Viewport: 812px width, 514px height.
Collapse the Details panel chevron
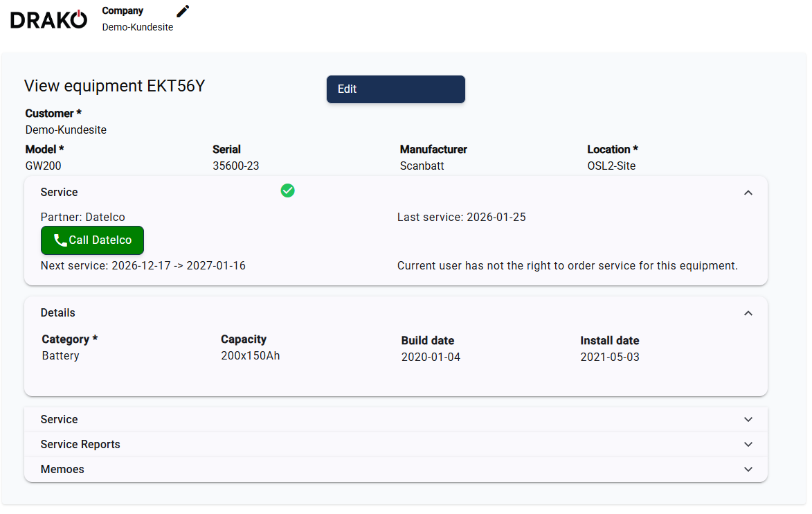748,314
